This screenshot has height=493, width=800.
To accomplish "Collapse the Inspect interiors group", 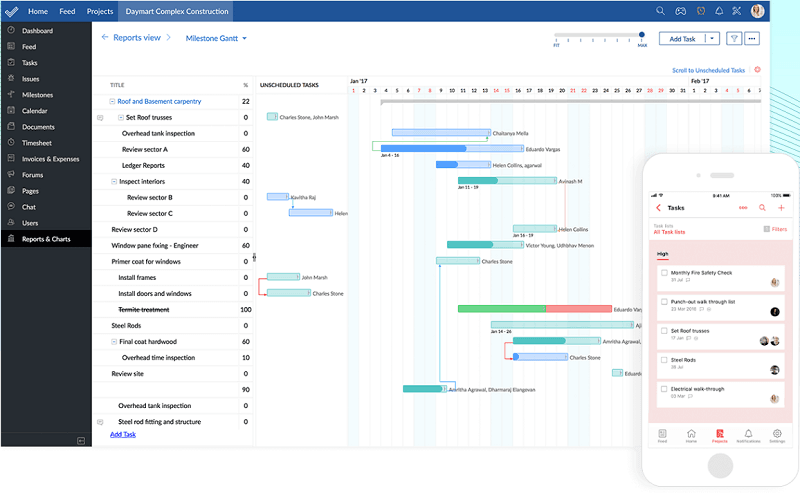I will [x=114, y=181].
